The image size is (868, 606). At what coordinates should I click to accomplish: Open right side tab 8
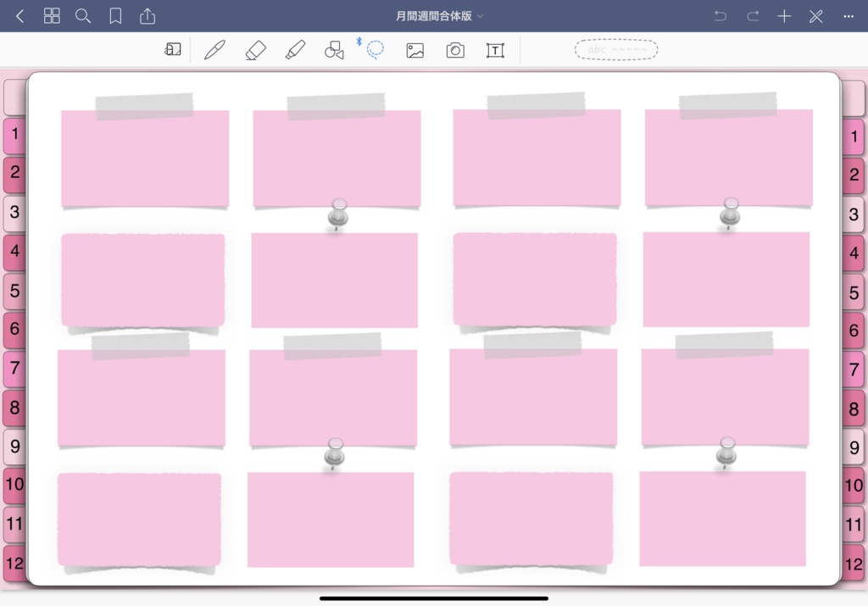[x=854, y=409]
